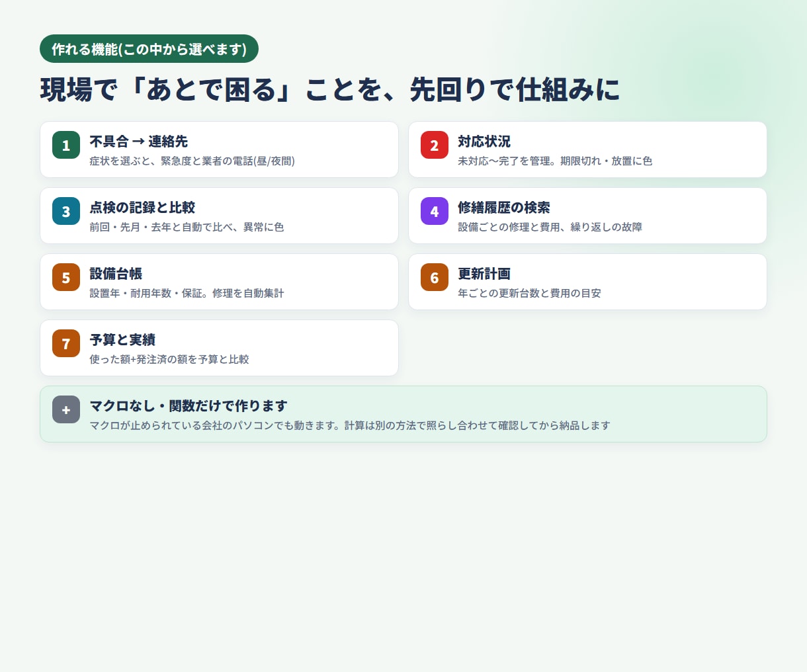Click the orange number 6 badge
807x672 pixels.
(x=435, y=278)
